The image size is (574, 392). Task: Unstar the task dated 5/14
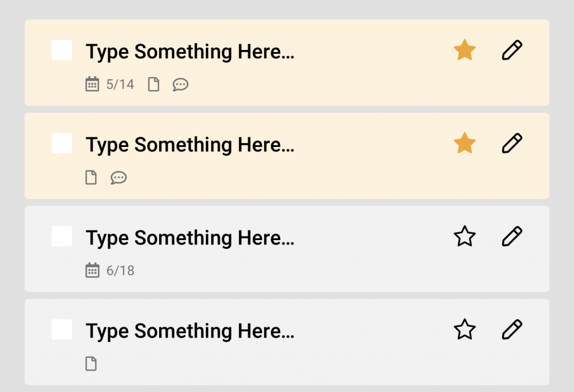click(x=464, y=50)
